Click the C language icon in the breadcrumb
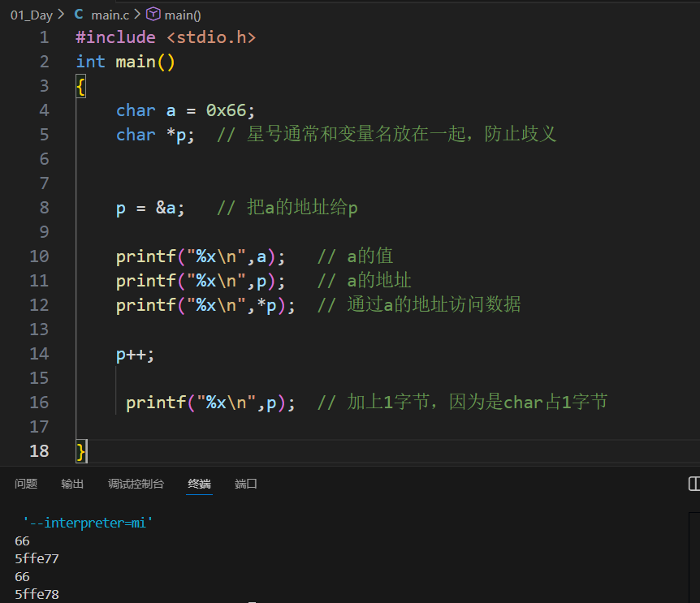The height and width of the screenshot is (603, 700). point(79,14)
